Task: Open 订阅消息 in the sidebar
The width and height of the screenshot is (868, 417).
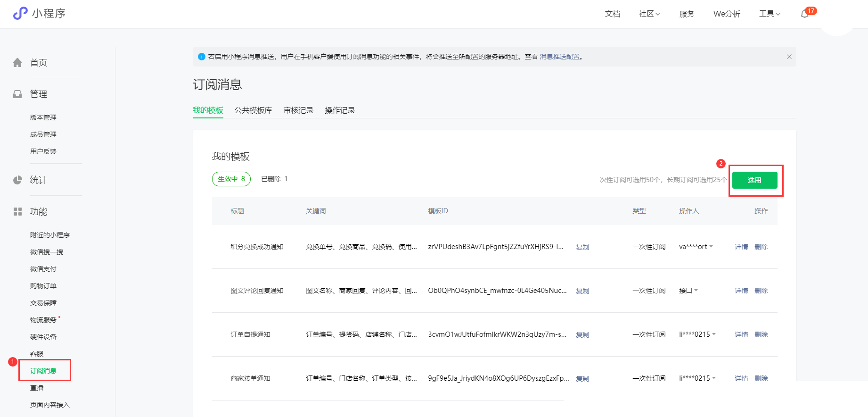Action: coord(43,371)
